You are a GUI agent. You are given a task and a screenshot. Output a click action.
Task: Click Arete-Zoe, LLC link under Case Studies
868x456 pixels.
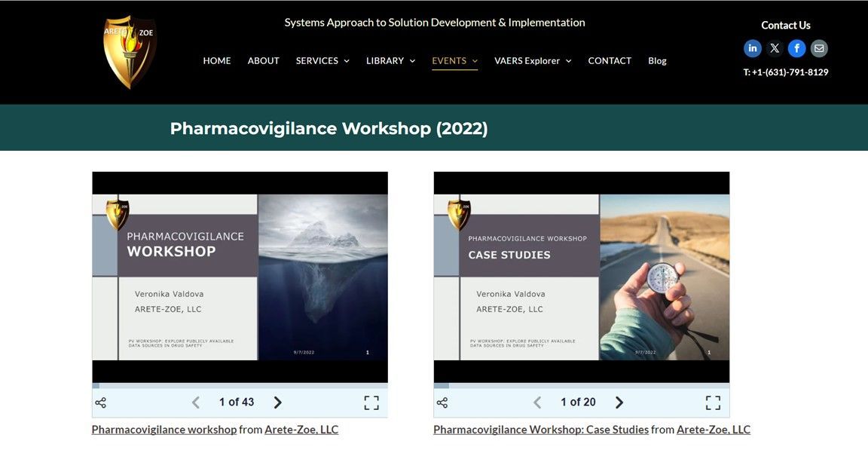point(713,429)
